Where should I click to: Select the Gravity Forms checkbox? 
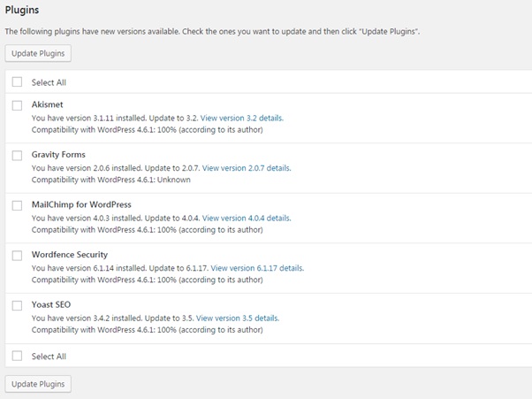pos(17,155)
